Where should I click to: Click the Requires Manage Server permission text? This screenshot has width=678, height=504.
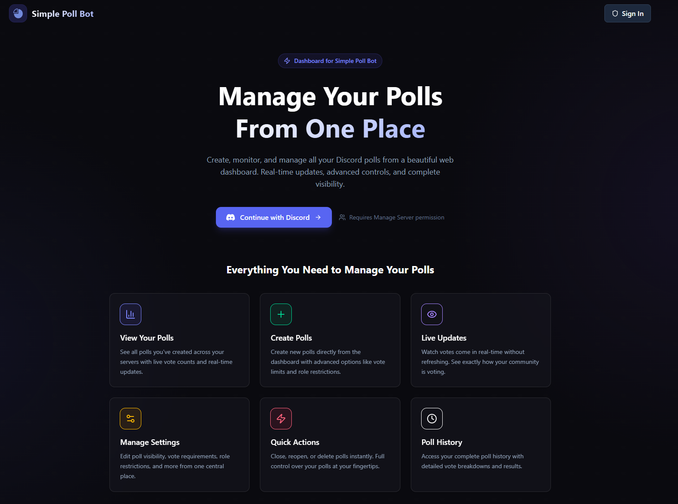click(397, 217)
